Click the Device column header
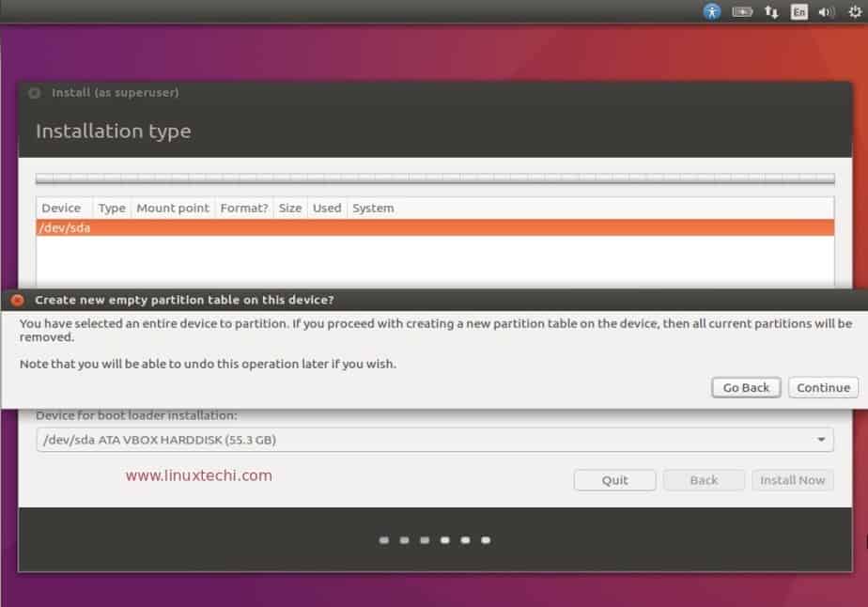868x607 pixels. point(61,208)
